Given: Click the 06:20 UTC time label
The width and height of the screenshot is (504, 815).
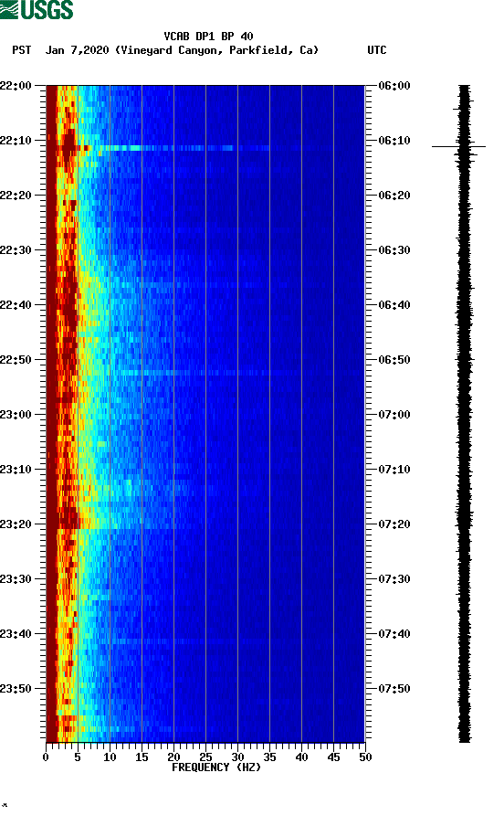Looking at the screenshot, I should [394, 196].
